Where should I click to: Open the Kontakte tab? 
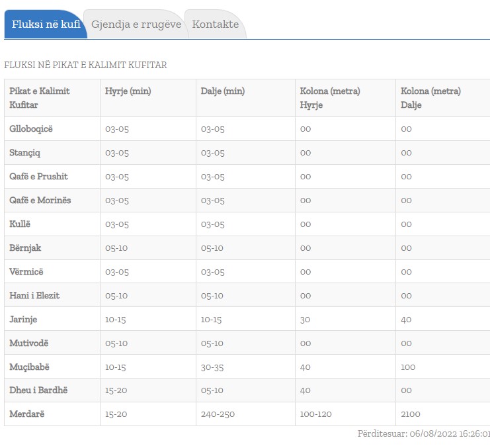(215, 24)
